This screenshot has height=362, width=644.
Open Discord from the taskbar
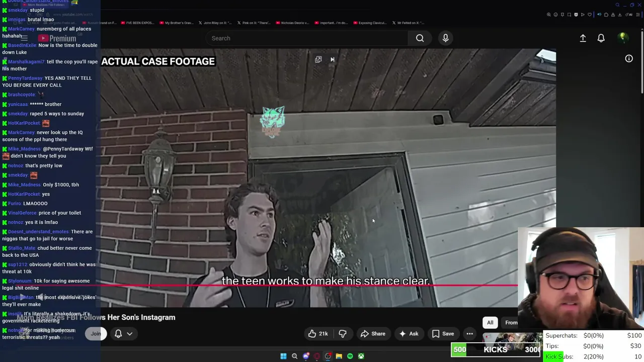click(x=305, y=356)
